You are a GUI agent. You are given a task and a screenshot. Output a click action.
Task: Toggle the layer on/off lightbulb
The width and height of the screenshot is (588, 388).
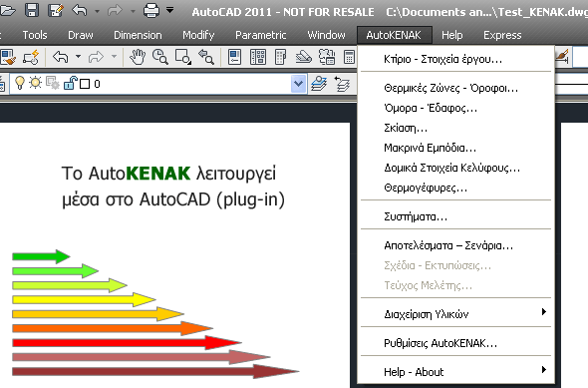click(20, 83)
